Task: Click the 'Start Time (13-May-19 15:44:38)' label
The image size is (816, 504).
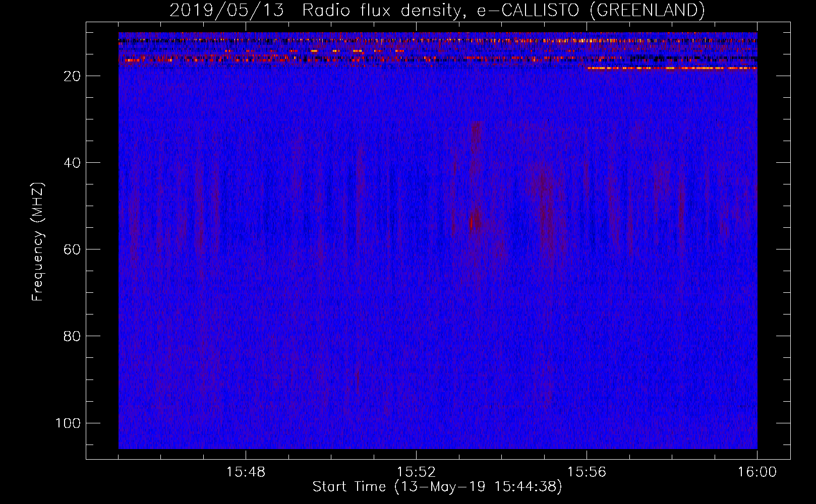Action: (437, 487)
